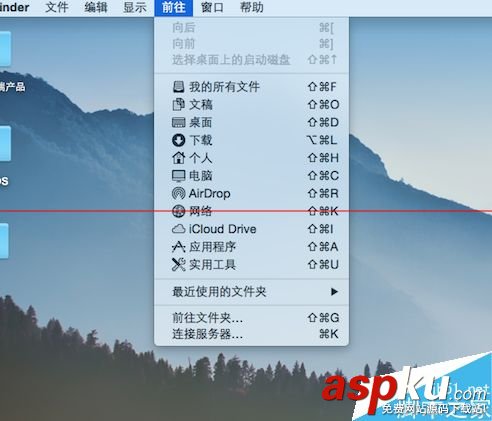This screenshot has height=421, width=492.
Task: Select the Documents (文稿) icon
Action: click(x=178, y=105)
